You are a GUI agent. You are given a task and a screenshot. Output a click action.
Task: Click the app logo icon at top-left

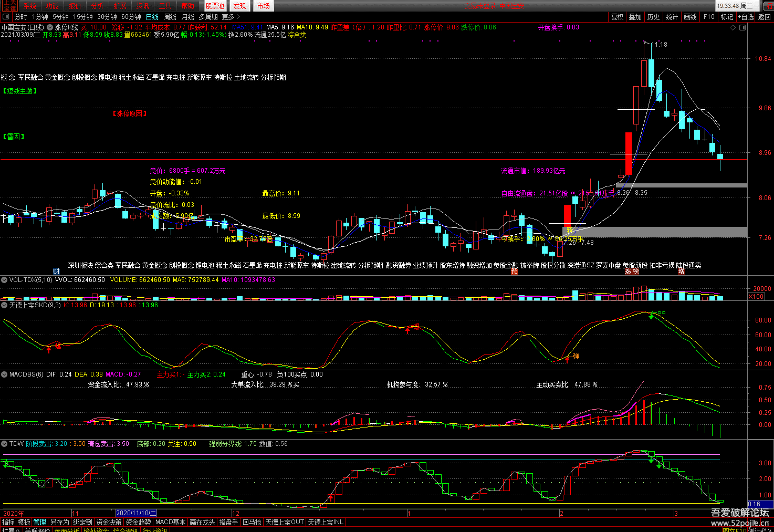click(x=9, y=6)
